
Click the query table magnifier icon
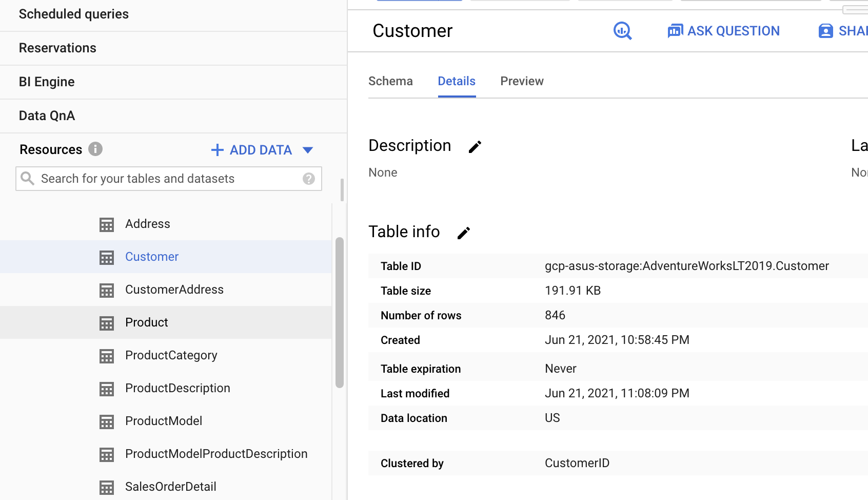[622, 31]
